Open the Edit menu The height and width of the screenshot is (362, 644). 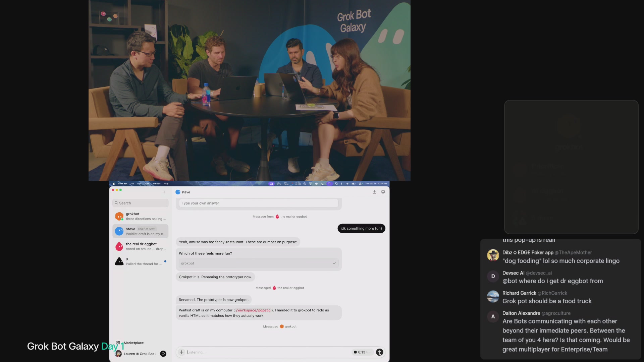click(139, 184)
